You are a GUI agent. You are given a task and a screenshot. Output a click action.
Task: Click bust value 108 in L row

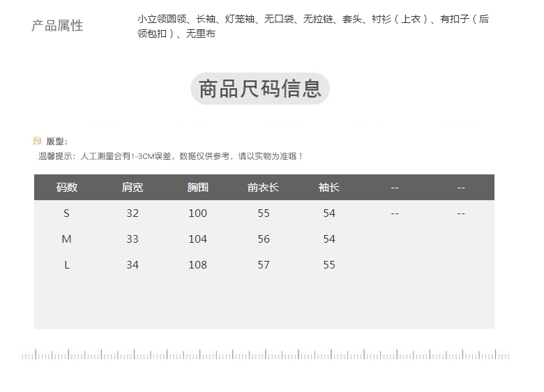(x=198, y=265)
